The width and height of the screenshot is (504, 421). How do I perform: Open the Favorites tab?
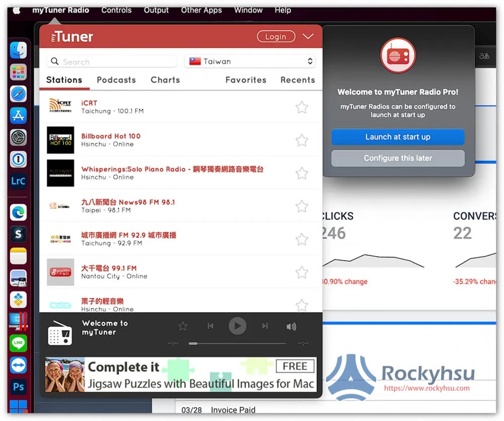[246, 80]
